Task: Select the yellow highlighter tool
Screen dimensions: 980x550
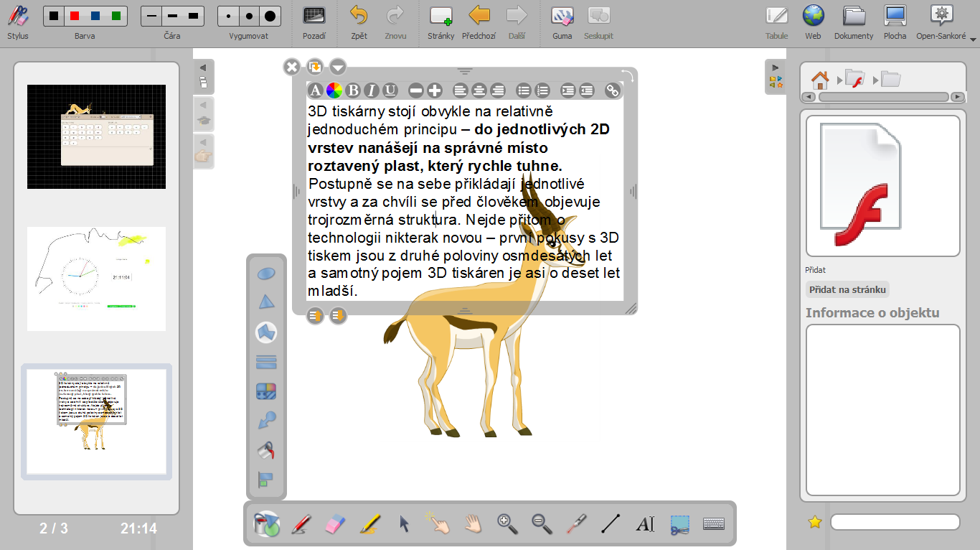Action: click(x=369, y=524)
